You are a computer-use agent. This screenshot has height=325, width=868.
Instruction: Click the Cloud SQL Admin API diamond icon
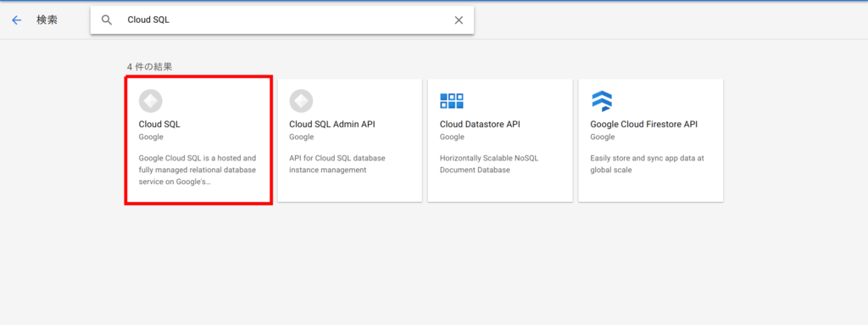[x=301, y=101]
